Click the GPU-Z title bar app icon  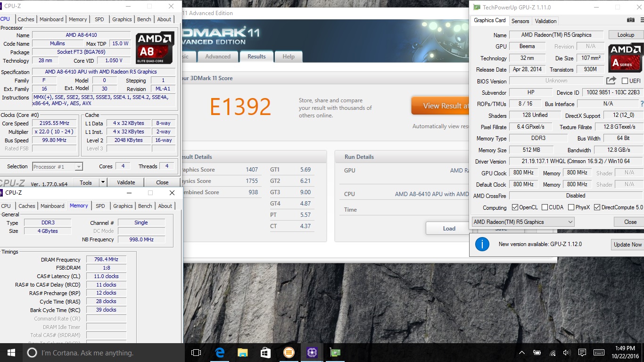point(477,7)
